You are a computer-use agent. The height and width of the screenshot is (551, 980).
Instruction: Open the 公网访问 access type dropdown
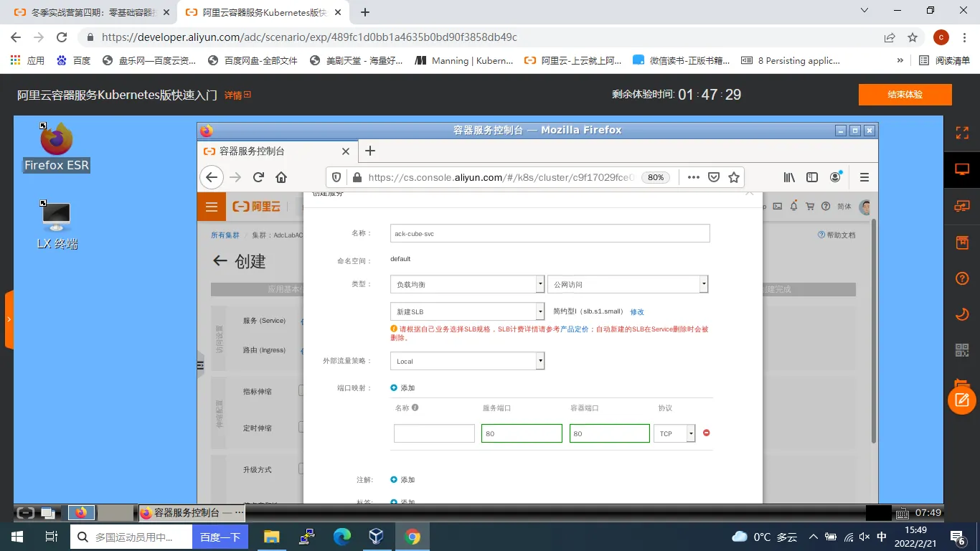628,284
